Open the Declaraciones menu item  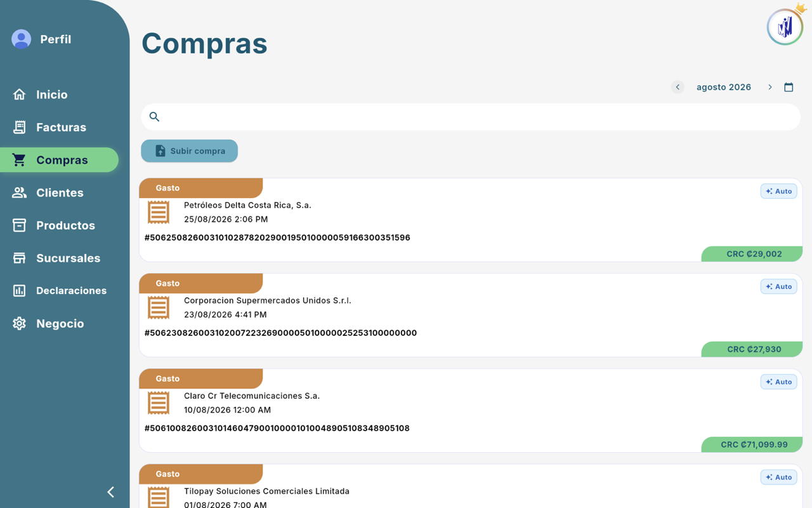pyautogui.click(x=60, y=291)
